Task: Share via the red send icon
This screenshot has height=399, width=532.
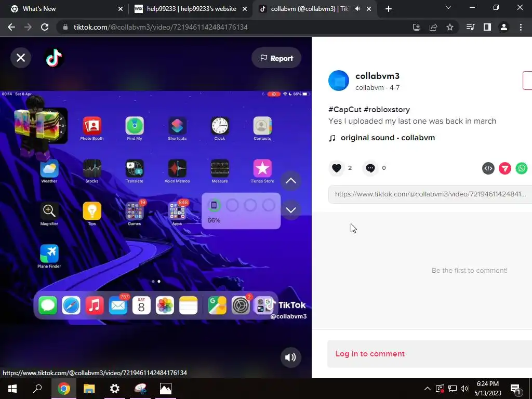Action: (x=505, y=168)
